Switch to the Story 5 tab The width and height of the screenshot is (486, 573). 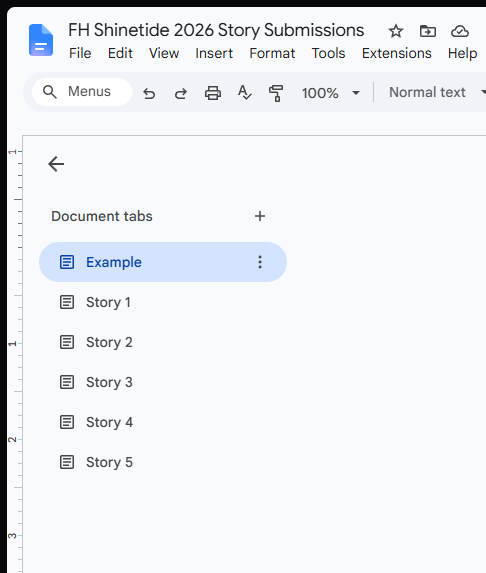tap(163, 462)
